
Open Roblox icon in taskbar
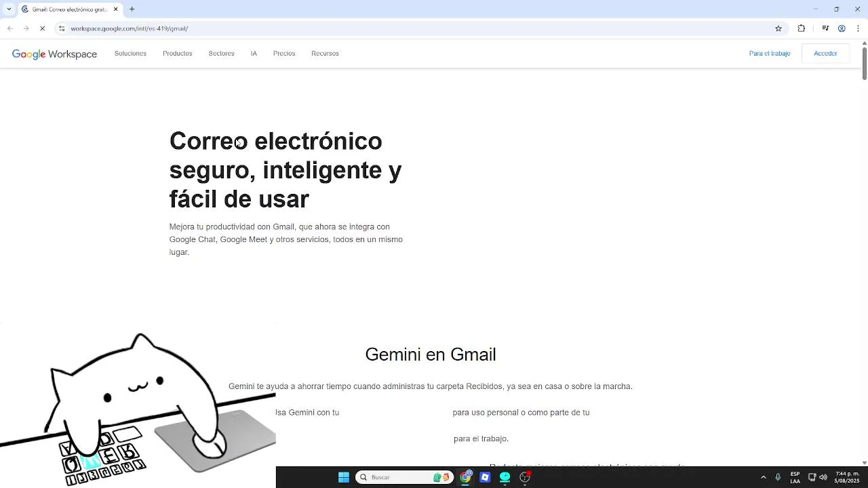click(485, 477)
